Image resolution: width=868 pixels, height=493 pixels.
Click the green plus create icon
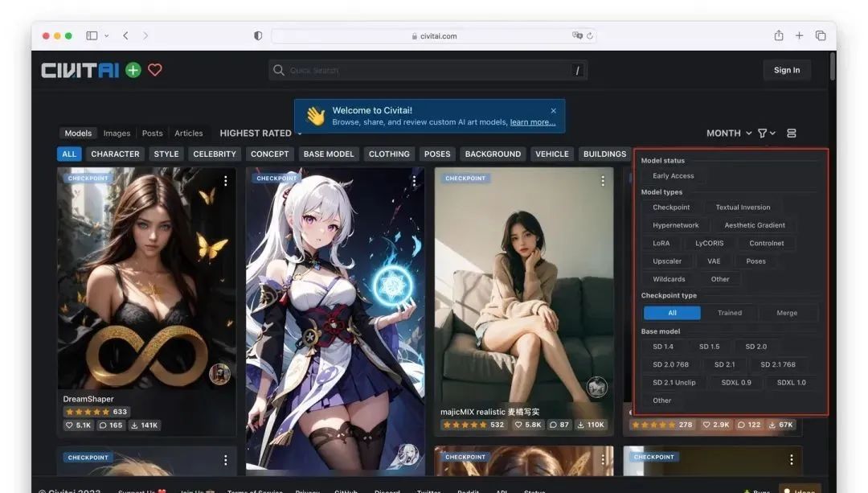pos(133,70)
